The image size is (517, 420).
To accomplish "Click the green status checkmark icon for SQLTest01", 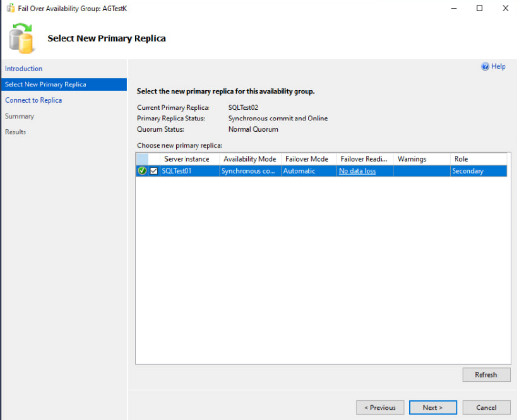I will click(142, 171).
